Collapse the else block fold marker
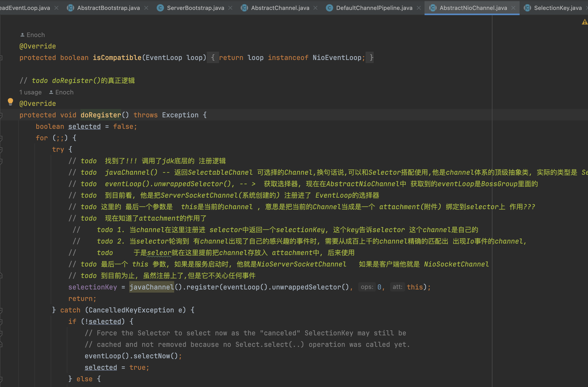This screenshot has width=588, height=387. (x=1, y=379)
